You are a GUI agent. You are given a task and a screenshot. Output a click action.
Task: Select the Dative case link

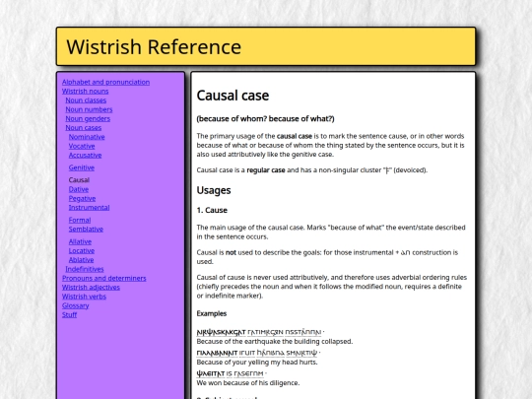[79, 189]
